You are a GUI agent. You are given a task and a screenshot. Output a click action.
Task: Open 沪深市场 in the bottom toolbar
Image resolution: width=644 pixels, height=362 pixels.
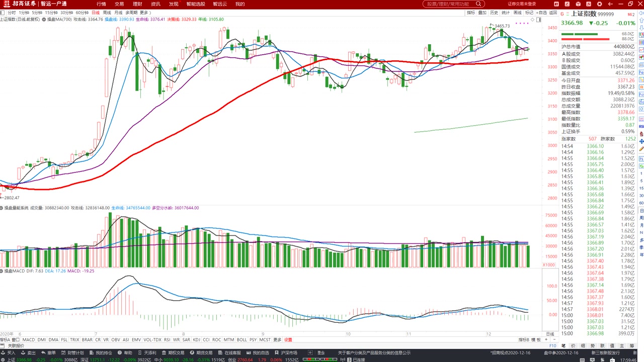286,353
